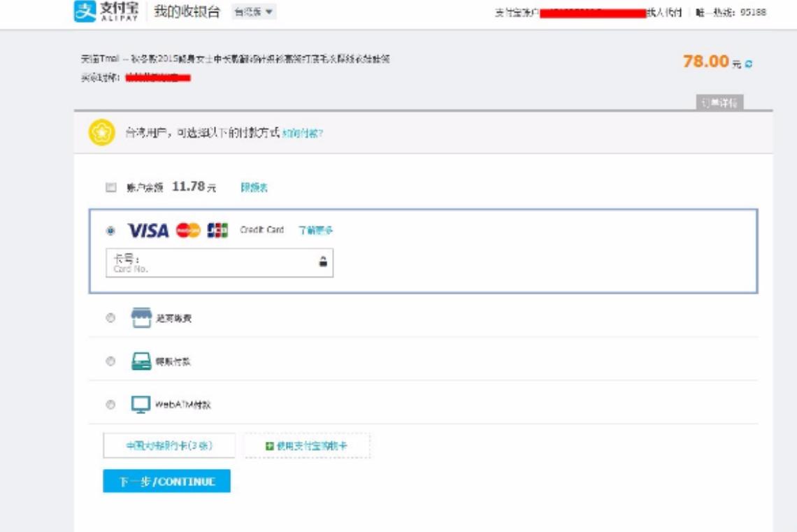Open the how-to-pay help link
The height and width of the screenshot is (532, 797).
(x=303, y=133)
